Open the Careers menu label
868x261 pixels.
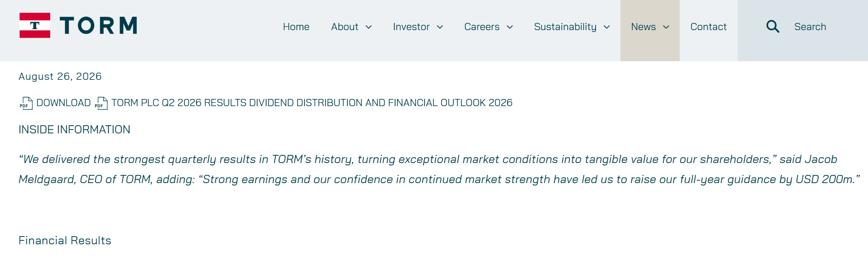pos(482,27)
